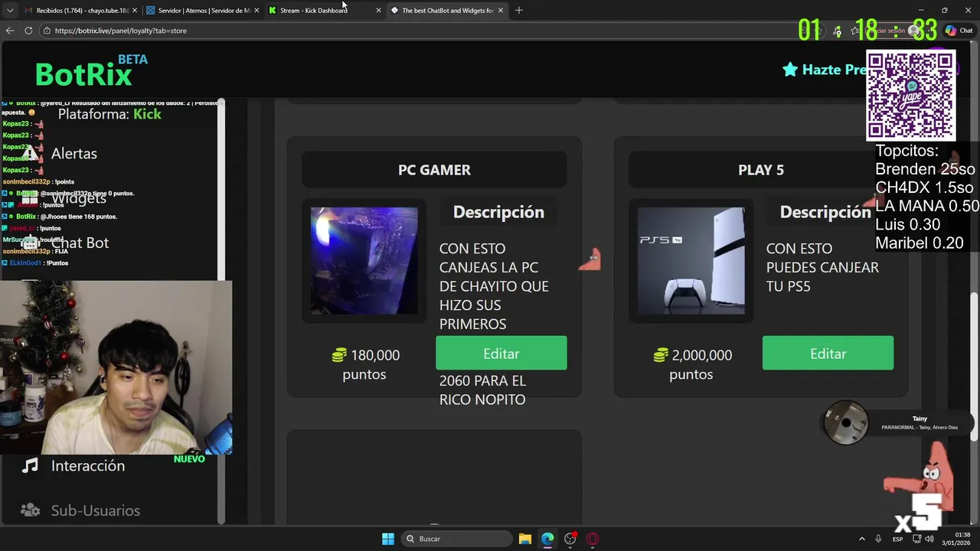Close the Stream Kick Dashboard tab
The image size is (980, 551).
378,11
